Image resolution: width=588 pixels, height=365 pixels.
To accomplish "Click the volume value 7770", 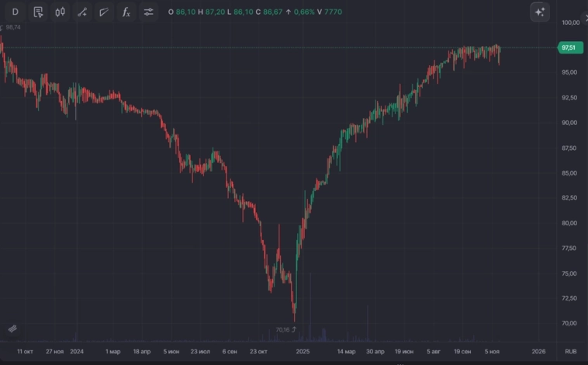I will click(332, 12).
